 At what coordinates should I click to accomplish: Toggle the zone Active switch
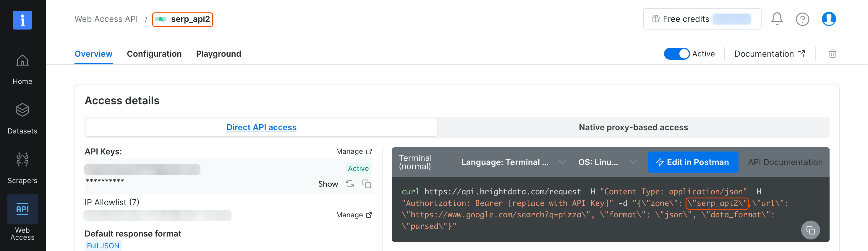677,54
